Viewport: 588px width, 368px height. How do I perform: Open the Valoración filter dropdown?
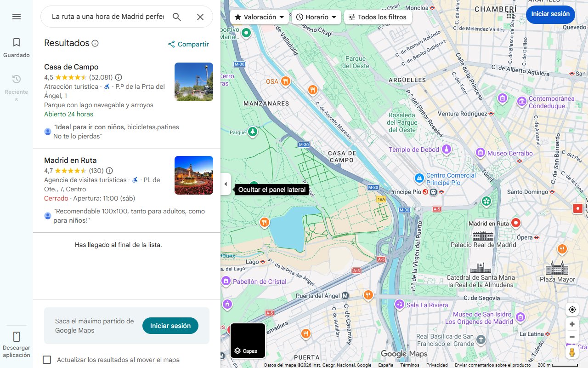coord(259,17)
